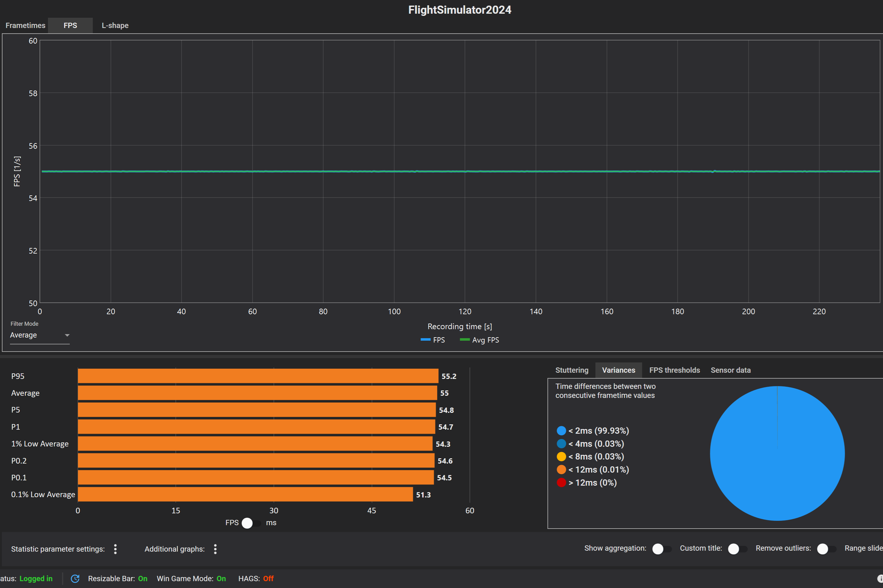Open Additional graphs three-dot menu

click(x=215, y=549)
